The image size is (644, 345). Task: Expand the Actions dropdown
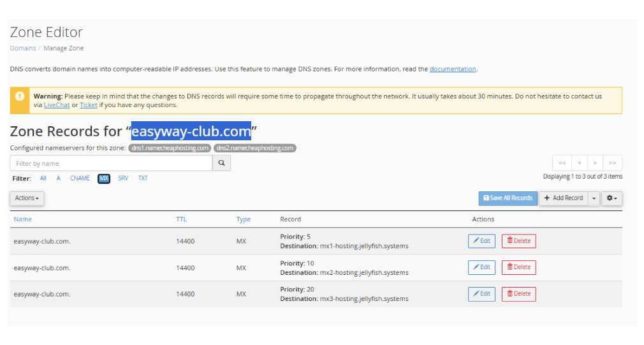(x=27, y=198)
